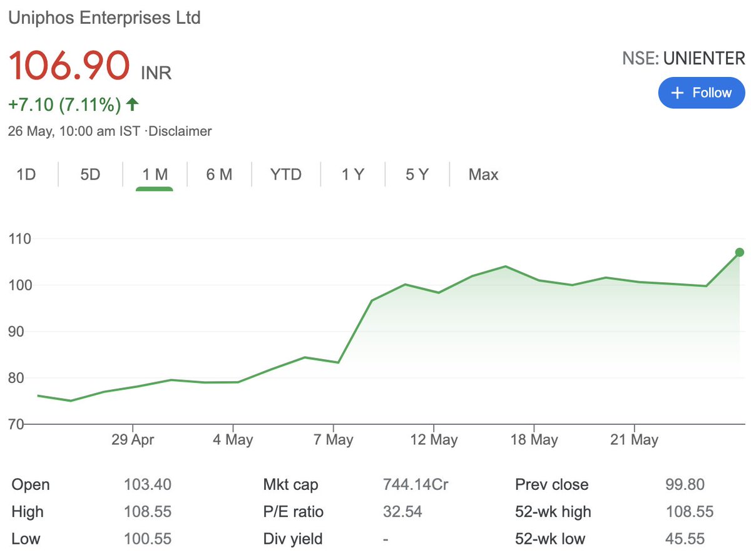The width and height of the screenshot is (751, 560).
Task: Click the 52-wk high value 108.55
Action: click(x=690, y=511)
